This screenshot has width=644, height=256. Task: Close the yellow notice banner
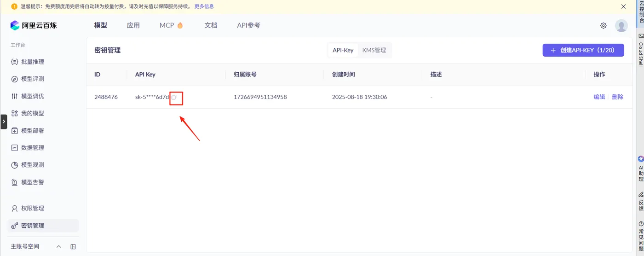[624, 6]
